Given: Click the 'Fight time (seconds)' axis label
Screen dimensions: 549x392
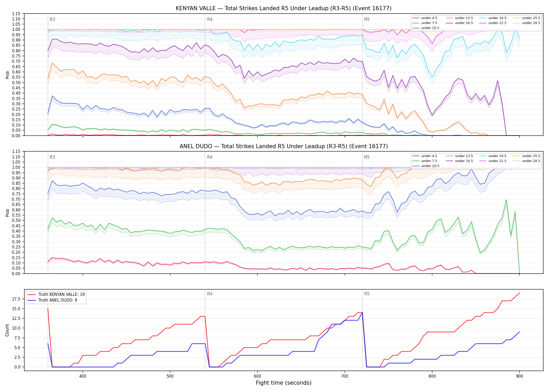Looking at the screenshot, I should click(284, 383).
